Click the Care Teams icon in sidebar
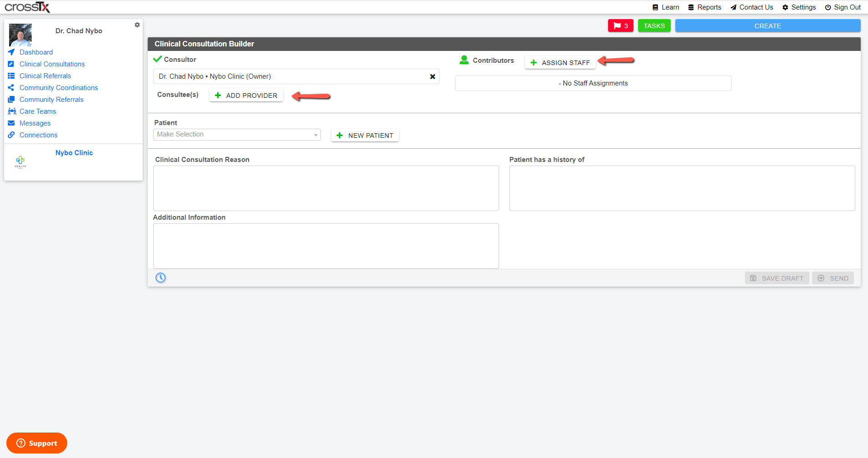This screenshot has width=868, height=458. coord(12,111)
